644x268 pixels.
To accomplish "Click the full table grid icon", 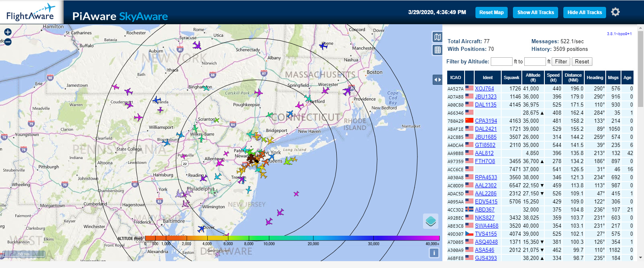I will pyautogui.click(x=438, y=50).
